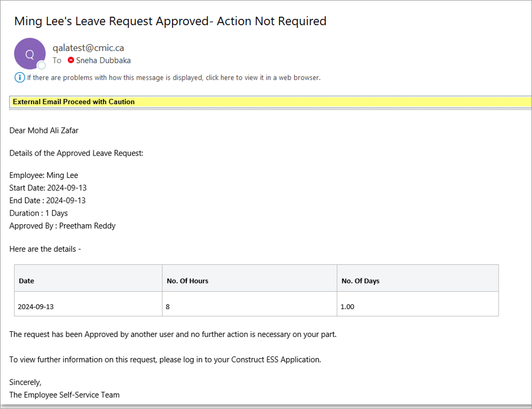
Task: Click 'The Employee Self-Service Team' signature
Action: click(65, 395)
